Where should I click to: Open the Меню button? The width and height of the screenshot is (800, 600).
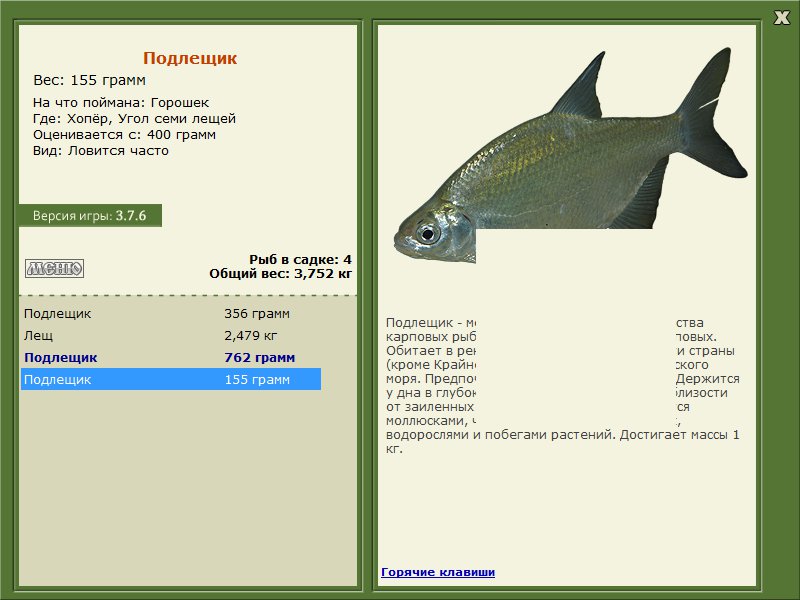(55, 268)
